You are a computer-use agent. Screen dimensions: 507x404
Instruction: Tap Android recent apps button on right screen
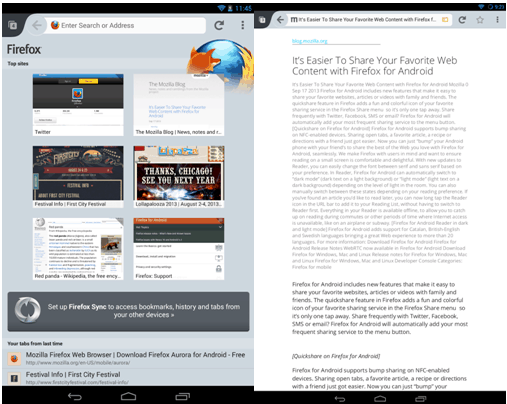point(421,399)
